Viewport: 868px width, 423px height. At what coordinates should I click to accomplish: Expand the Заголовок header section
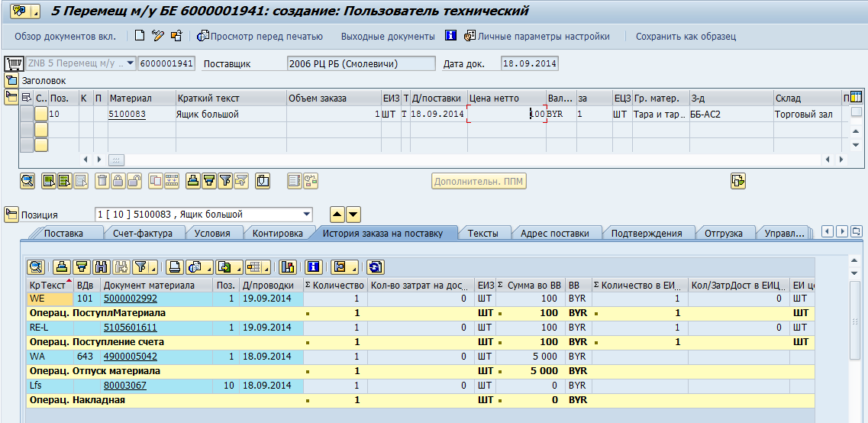click(x=11, y=80)
